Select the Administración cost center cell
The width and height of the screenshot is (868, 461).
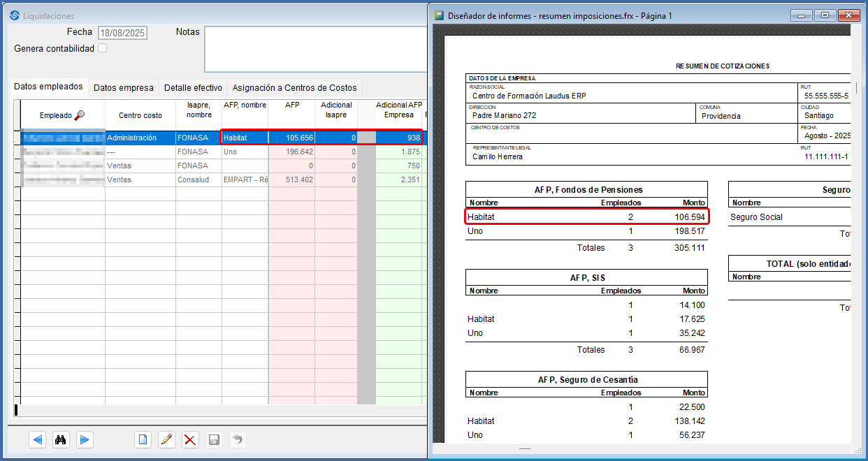(140, 138)
